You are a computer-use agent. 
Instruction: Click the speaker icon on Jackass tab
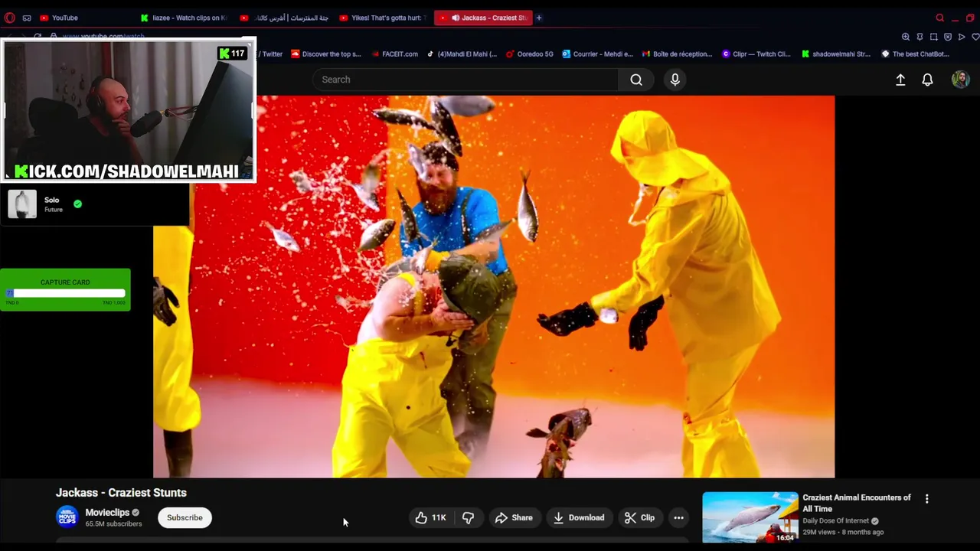click(x=456, y=18)
